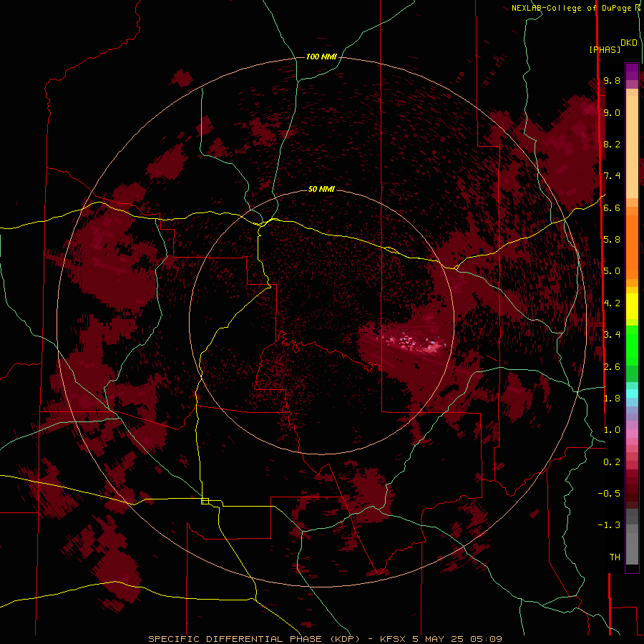The width and height of the screenshot is (644, 644).
Task: Pick the peach segment of the color scale
Action: click(x=632, y=147)
